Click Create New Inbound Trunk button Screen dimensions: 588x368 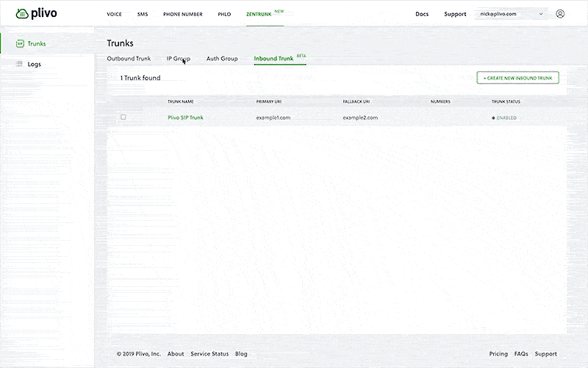[517, 77]
